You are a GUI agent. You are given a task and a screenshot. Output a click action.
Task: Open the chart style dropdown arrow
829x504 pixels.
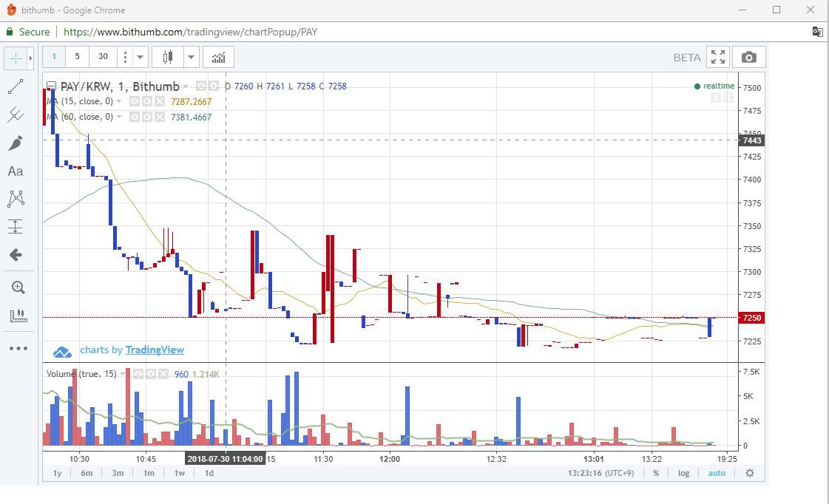point(192,57)
